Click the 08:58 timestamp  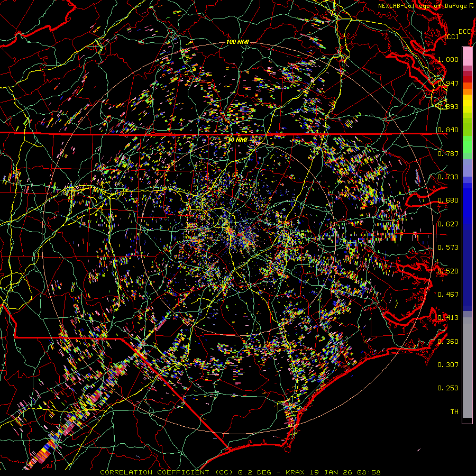(369, 472)
